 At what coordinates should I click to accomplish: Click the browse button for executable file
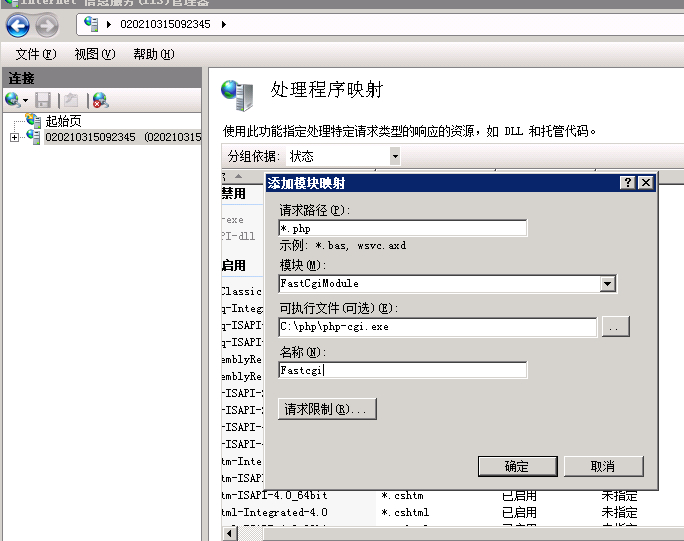[616, 327]
